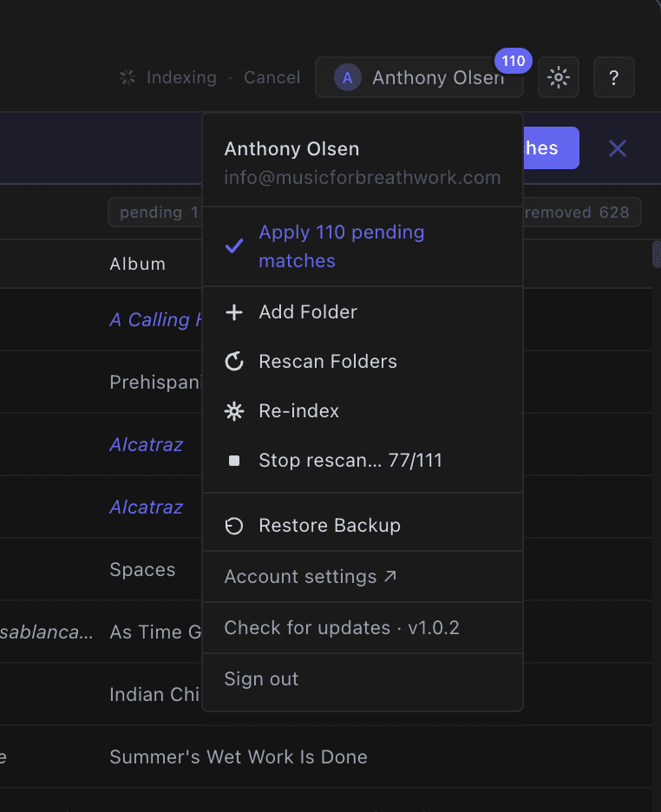This screenshot has height=812, width=661.
Task: Stop rescan at 77/111
Action: 363,461
